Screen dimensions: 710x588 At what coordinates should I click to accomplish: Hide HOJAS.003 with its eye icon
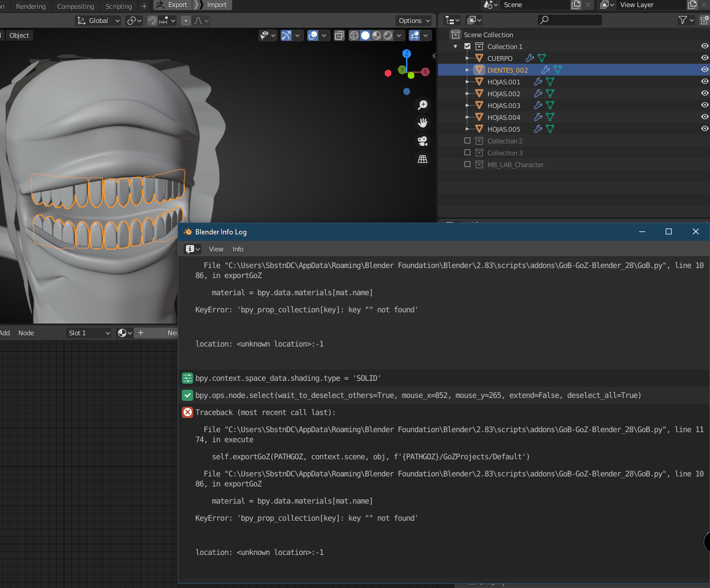pyautogui.click(x=705, y=106)
